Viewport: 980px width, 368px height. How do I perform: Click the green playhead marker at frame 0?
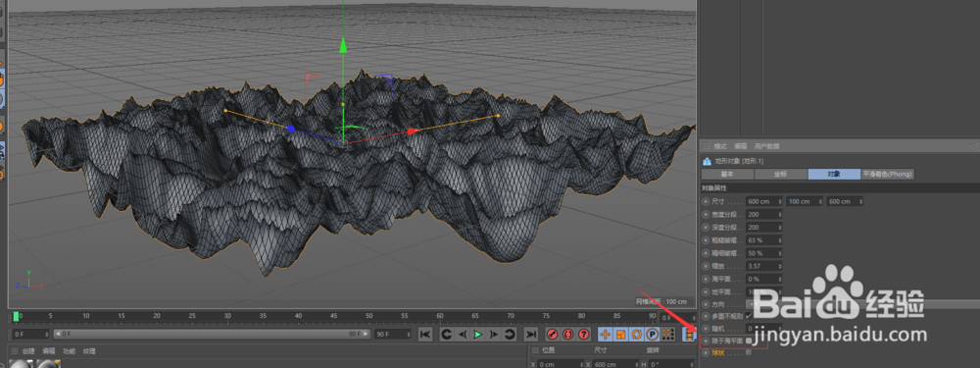tap(17, 317)
